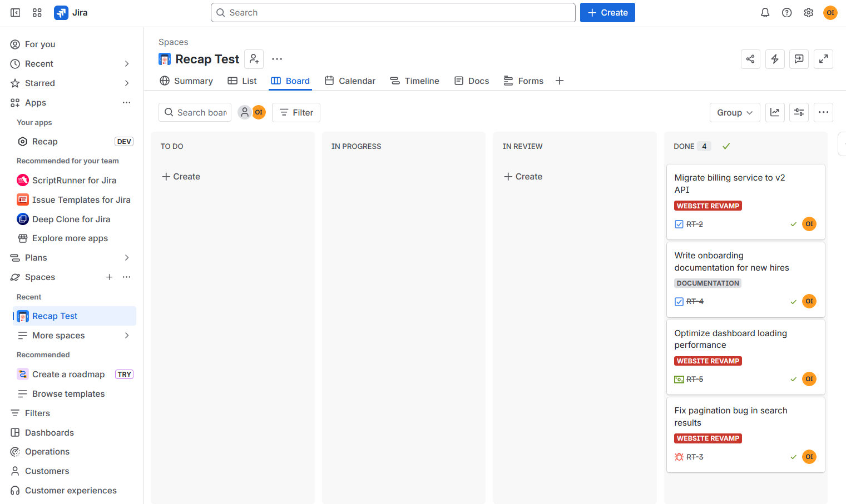Open the more actions menu beside the Recap Test title
The height and width of the screenshot is (504, 846).
(x=277, y=59)
